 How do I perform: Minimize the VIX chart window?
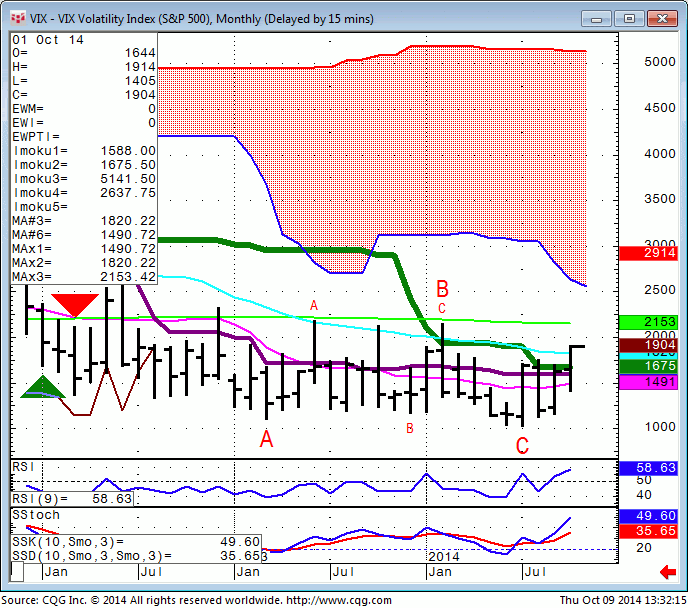596,19
